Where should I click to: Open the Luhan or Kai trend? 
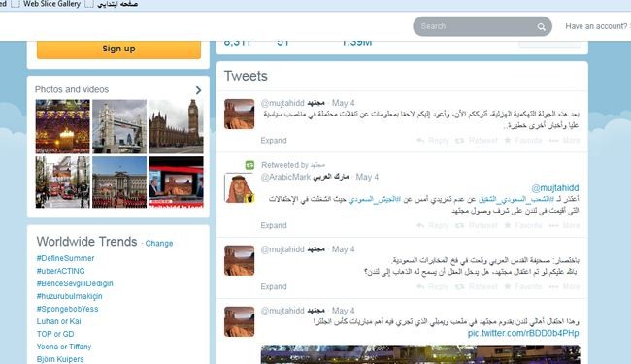(59, 321)
